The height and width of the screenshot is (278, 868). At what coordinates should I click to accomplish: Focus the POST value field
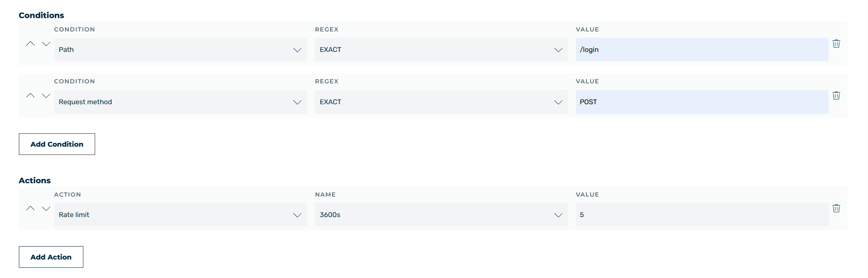(702, 102)
